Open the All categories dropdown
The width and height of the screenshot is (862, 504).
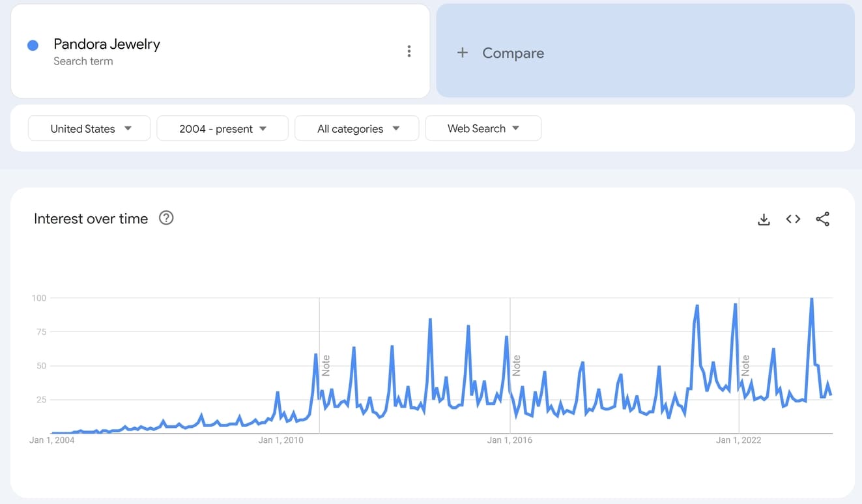pos(356,128)
